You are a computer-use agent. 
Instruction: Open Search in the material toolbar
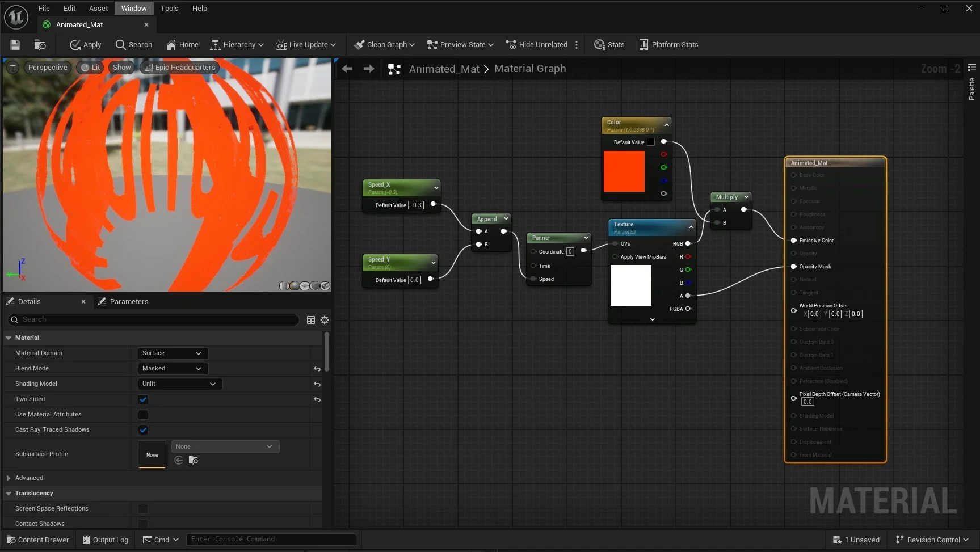tap(133, 45)
